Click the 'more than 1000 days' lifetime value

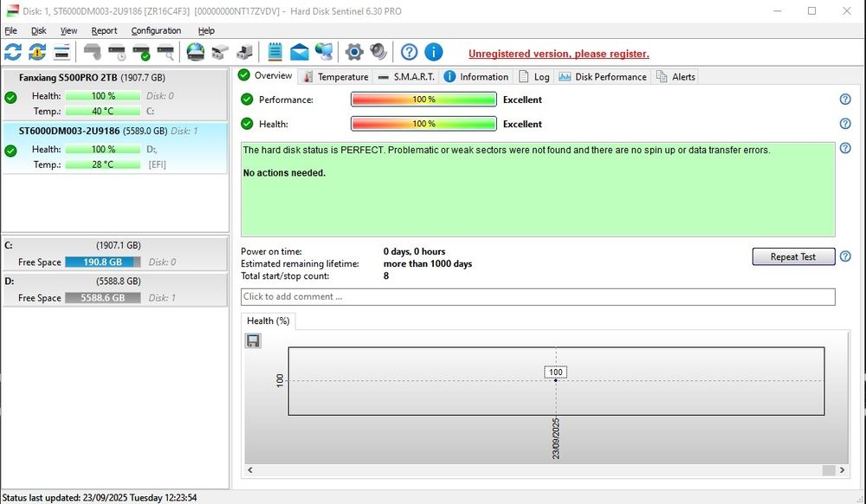tap(428, 264)
